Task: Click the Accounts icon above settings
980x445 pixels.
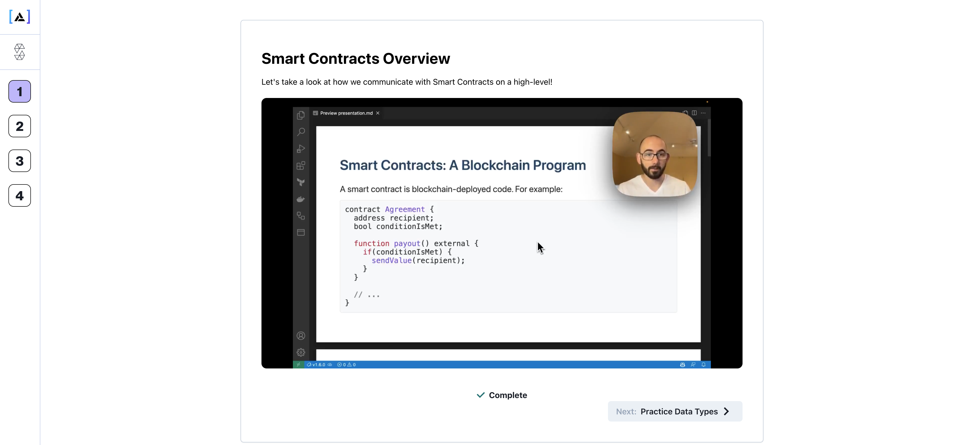Action: pos(301,336)
